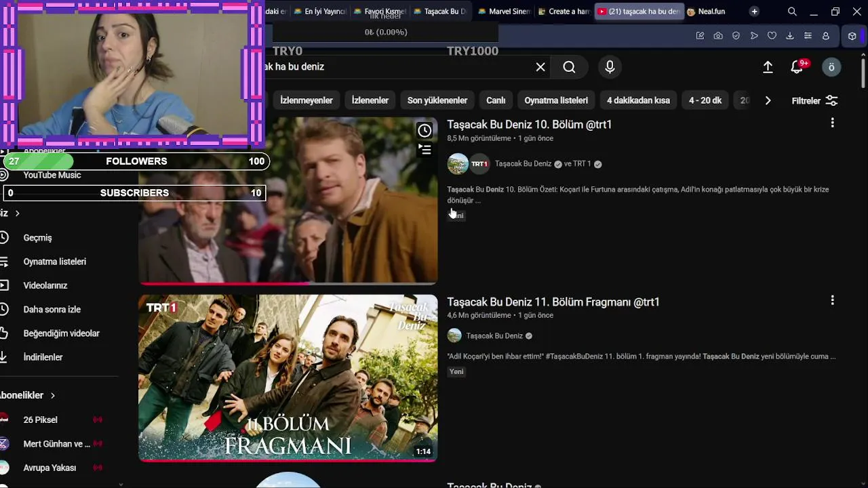
Task: Select the İzlenenler filter chip
Action: [x=370, y=100]
